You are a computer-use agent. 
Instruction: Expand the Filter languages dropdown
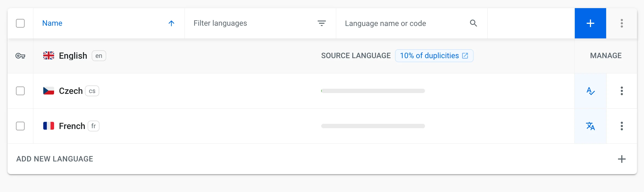pyautogui.click(x=321, y=23)
